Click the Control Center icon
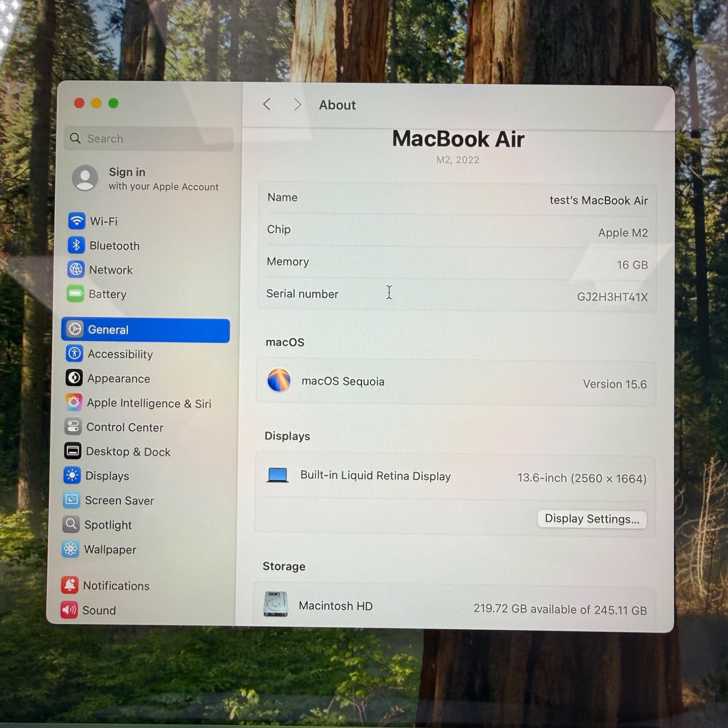The image size is (728, 728). pos(73,426)
